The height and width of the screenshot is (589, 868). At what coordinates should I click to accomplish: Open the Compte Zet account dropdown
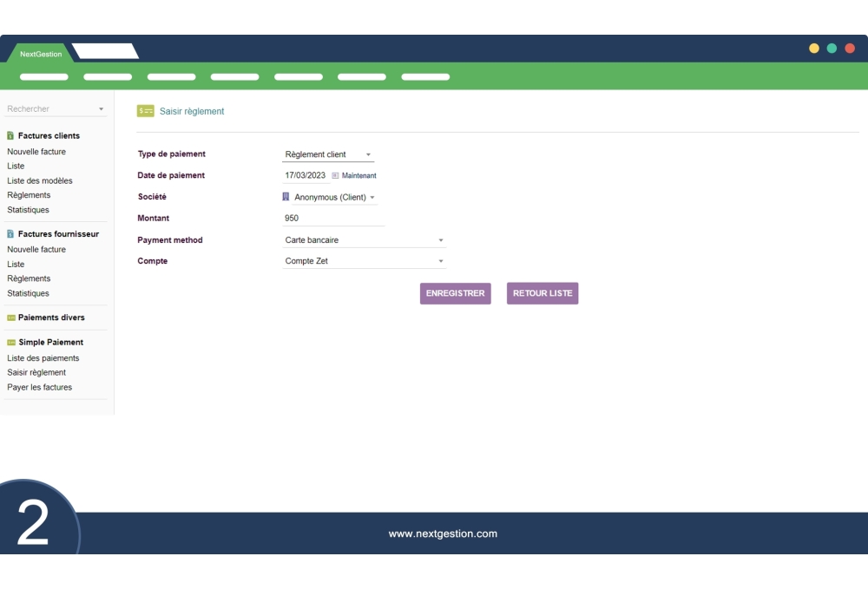(364, 261)
